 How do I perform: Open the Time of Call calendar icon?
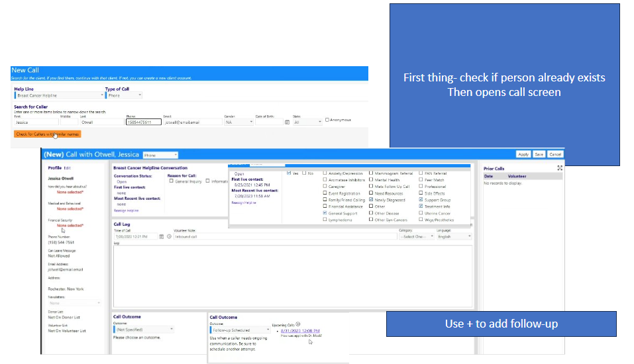pos(162,237)
